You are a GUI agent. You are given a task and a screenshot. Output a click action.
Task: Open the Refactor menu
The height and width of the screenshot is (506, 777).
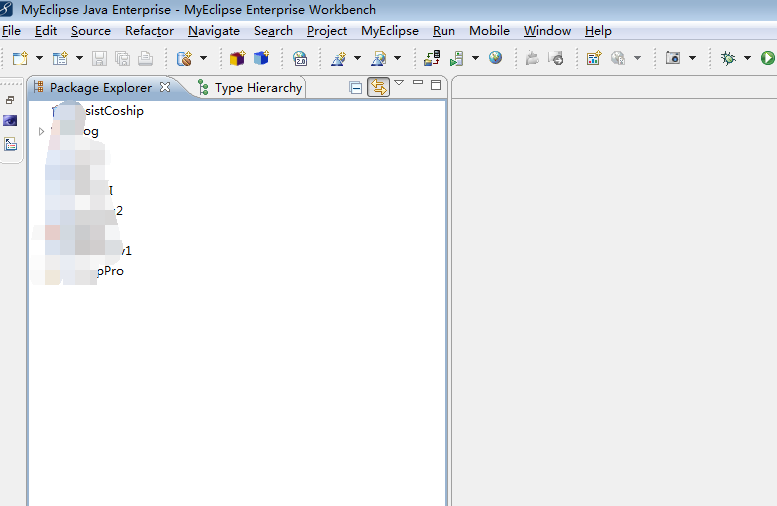(x=149, y=31)
